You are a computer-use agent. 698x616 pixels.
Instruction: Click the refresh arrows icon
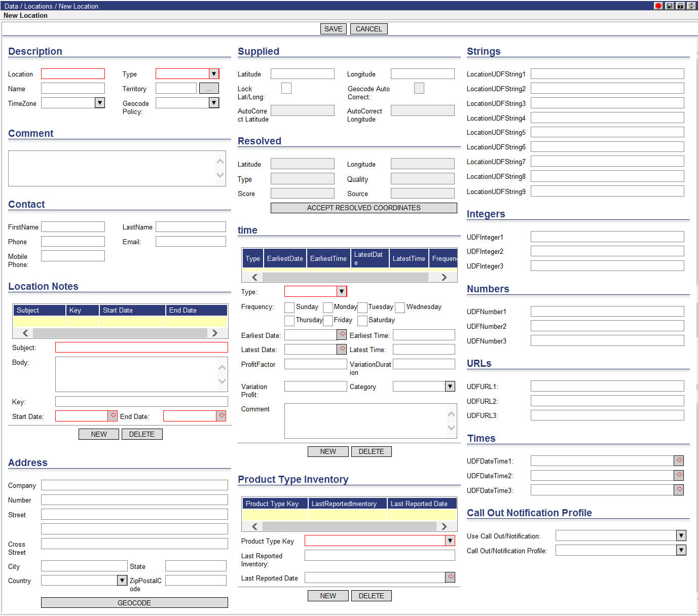click(x=691, y=6)
